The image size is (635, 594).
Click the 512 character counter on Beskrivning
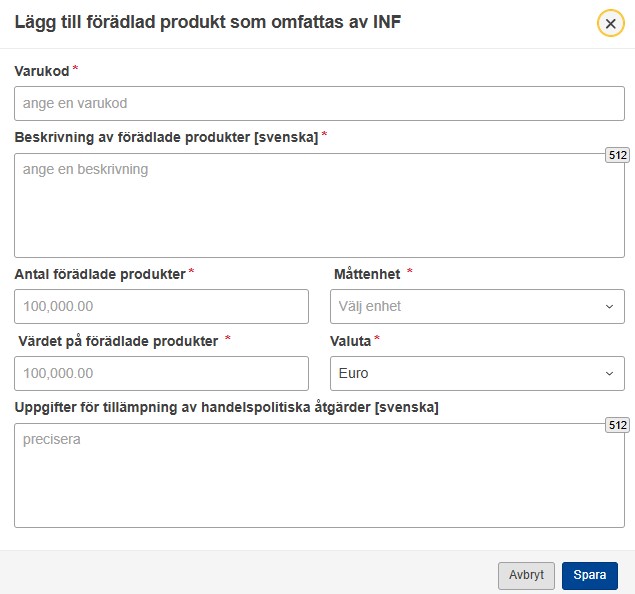tap(617, 155)
